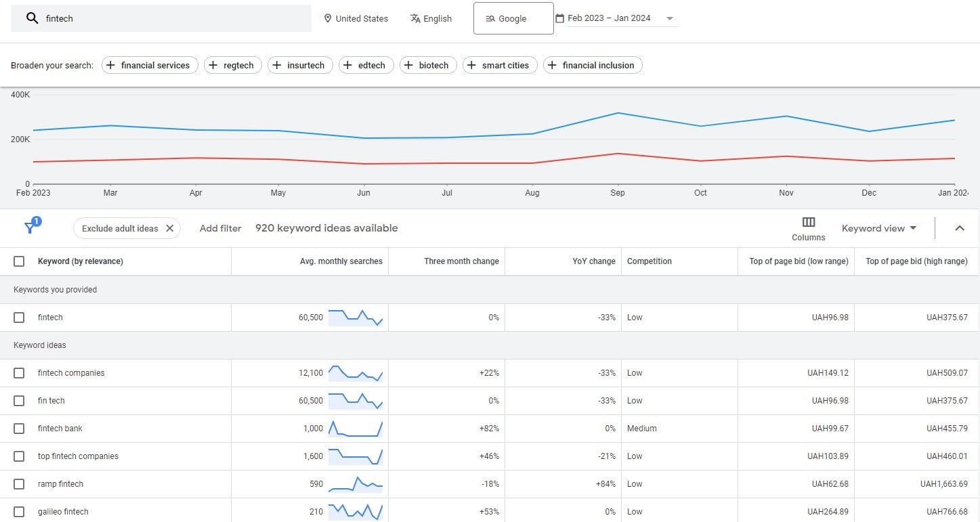Sort by YoY change column
Screen dimensions: 980x522
594,261
